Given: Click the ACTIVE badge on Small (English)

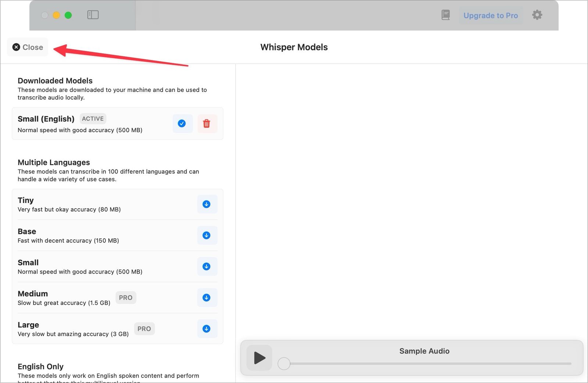Looking at the screenshot, I should 93,119.
